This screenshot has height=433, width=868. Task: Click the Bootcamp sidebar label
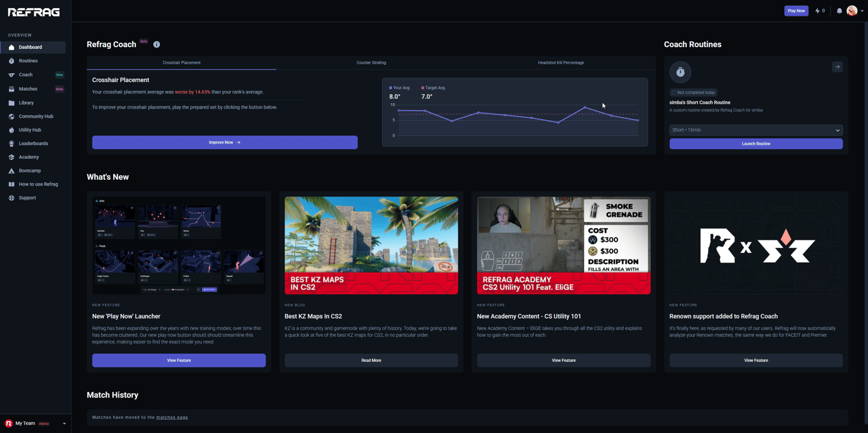pos(30,170)
